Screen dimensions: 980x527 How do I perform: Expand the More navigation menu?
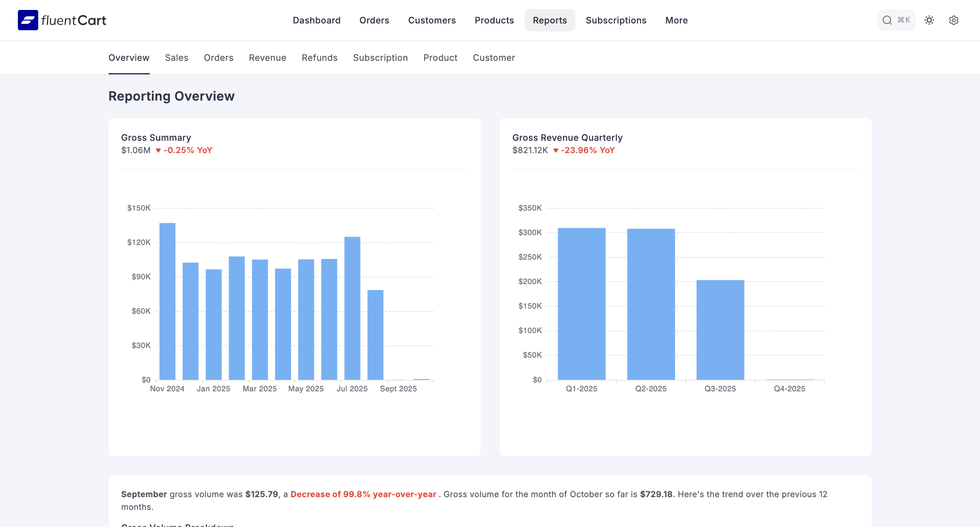tap(676, 20)
